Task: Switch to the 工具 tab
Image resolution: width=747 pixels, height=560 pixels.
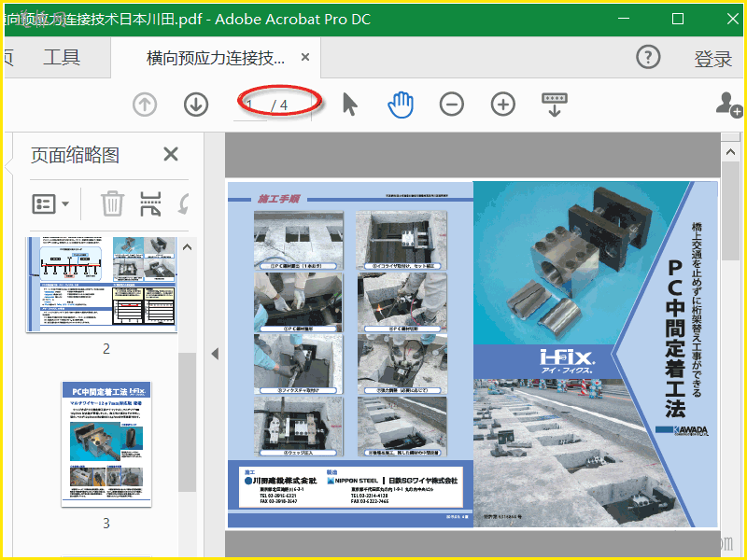Action: [62, 57]
